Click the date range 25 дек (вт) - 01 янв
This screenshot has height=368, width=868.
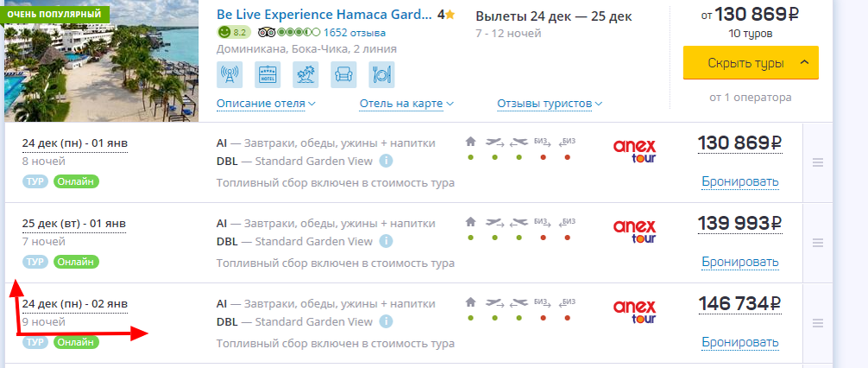(74, 225)
